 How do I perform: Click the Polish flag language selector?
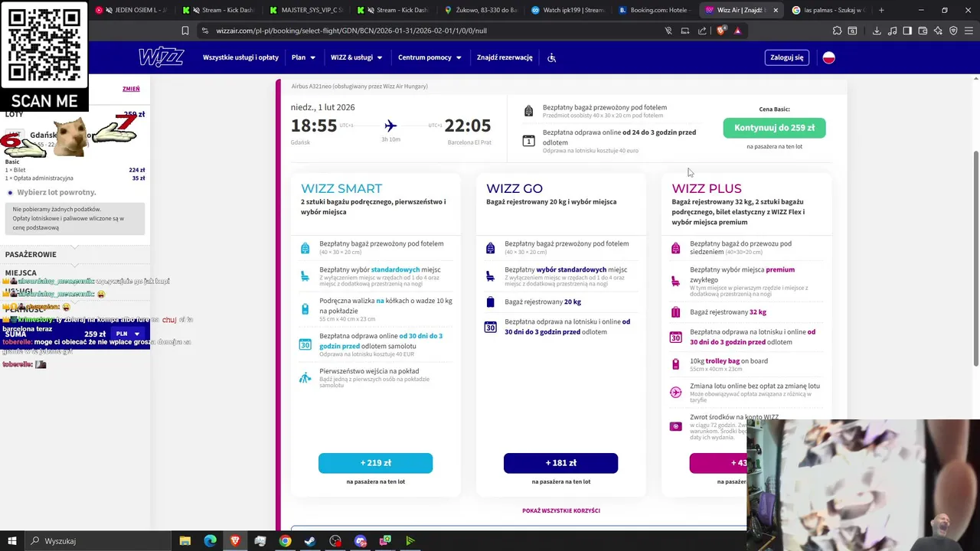tap(828, 57)
